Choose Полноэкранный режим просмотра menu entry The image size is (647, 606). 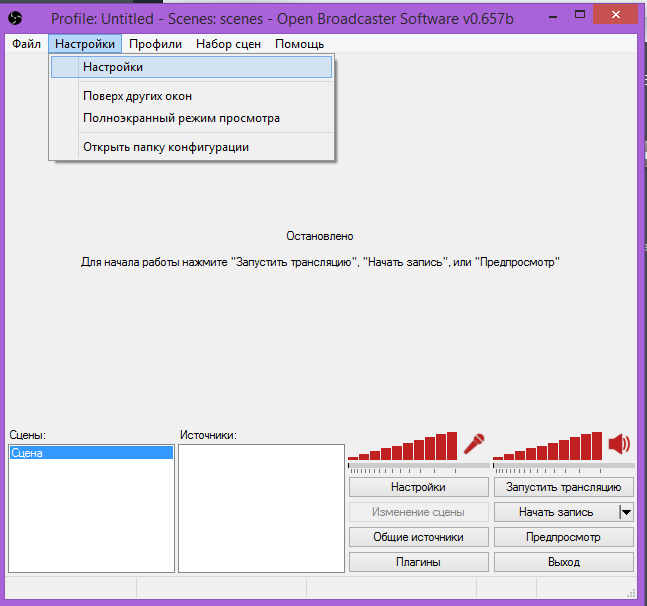181,118
